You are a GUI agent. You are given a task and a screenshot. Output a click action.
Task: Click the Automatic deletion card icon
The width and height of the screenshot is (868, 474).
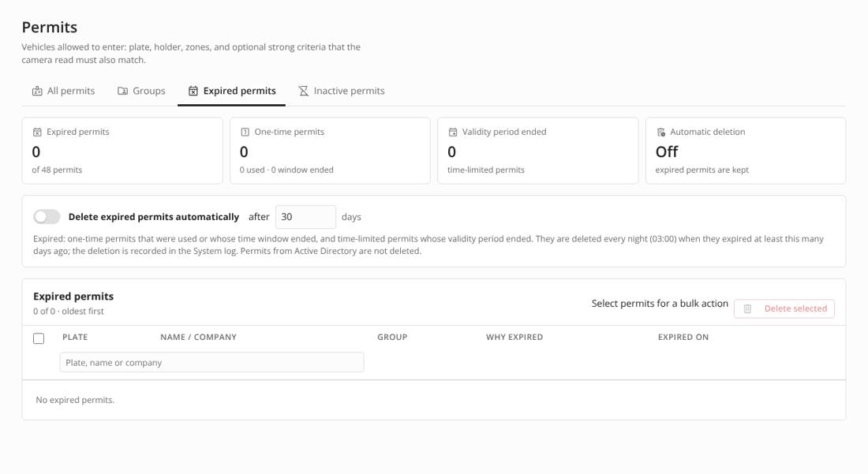tap(660, 132)
